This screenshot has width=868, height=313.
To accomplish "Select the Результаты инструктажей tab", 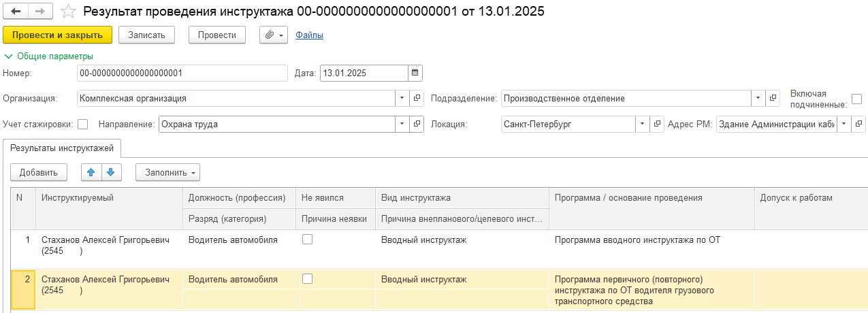I will click(x=62, y=148).
